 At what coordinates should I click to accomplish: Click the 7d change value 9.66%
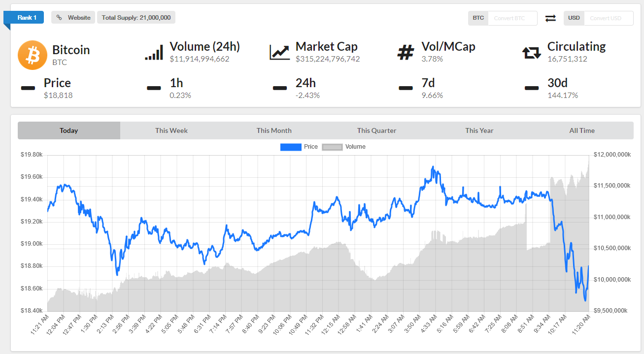point(432,96)
